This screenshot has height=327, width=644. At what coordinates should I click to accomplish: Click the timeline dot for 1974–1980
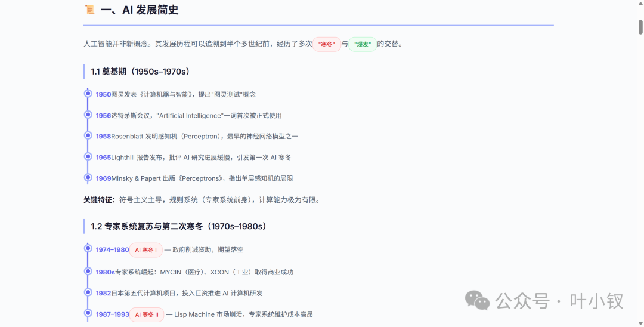point(88,248)
